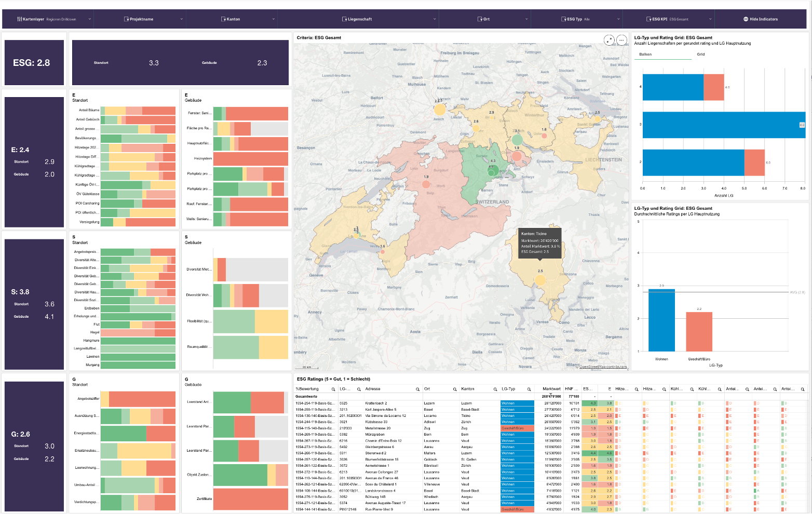This screenshot has height=514, width=812.
Task: Select the orange Geschäft/Büro bar in chart
Action: coord(699,332)
